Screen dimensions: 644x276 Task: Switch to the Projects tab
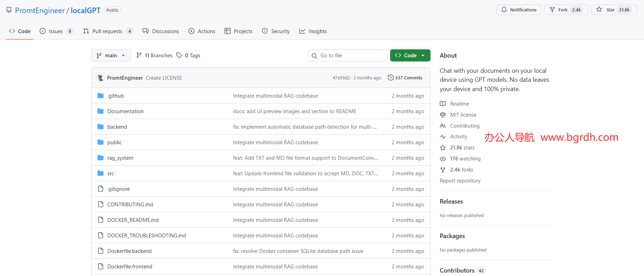click(238, 31)
